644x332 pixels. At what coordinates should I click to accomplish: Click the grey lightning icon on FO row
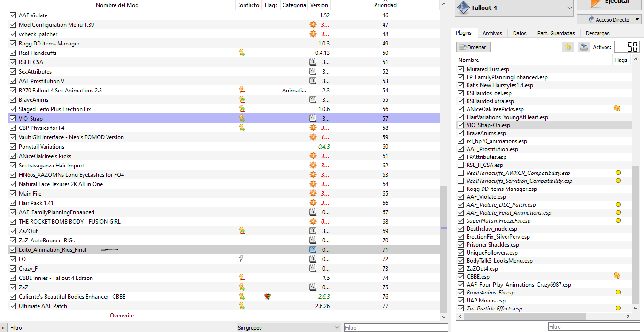tap(241, 259)
